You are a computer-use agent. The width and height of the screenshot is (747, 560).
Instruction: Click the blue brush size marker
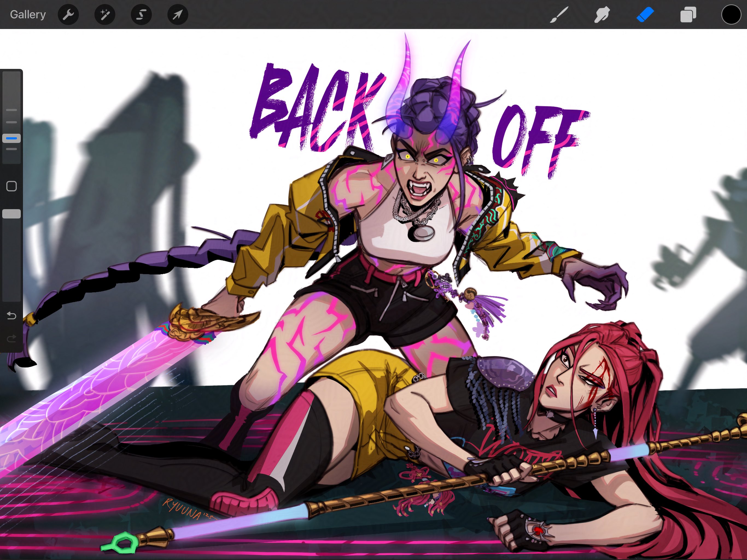11,138
